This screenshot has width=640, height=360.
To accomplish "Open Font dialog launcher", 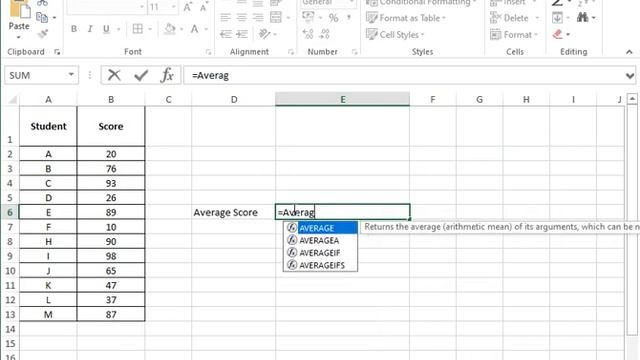I will (x=208, y=52).
